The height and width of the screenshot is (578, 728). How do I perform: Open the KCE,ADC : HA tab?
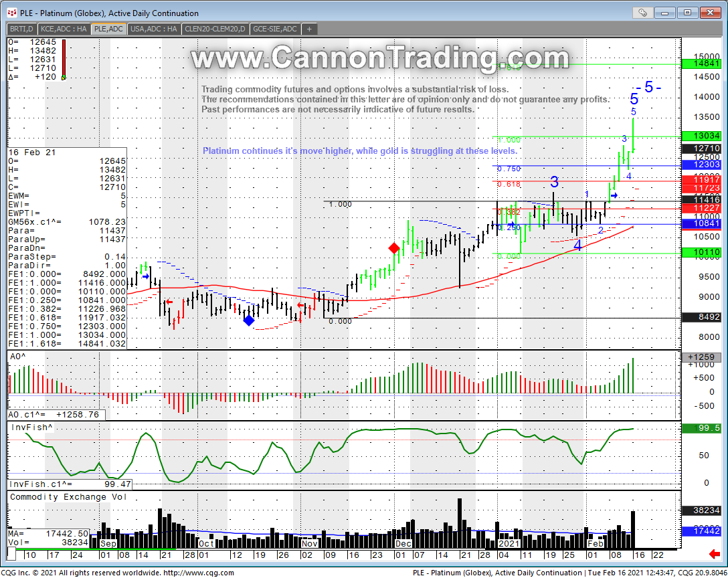[64, 29]
